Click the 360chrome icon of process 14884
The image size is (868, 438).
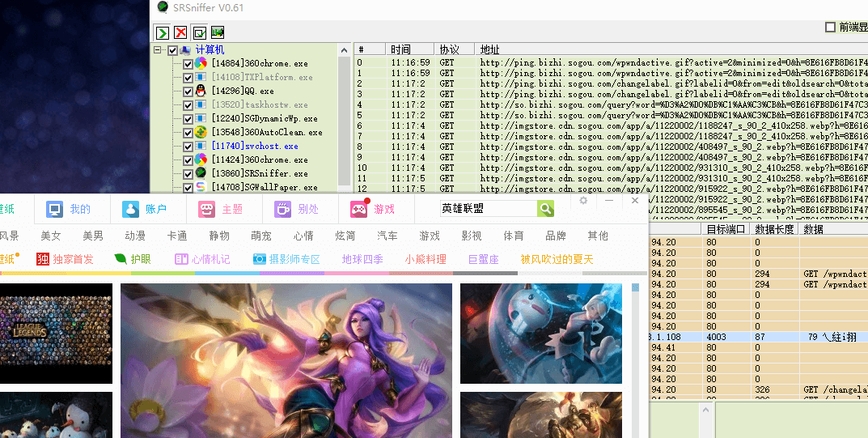tap(201, 63)
